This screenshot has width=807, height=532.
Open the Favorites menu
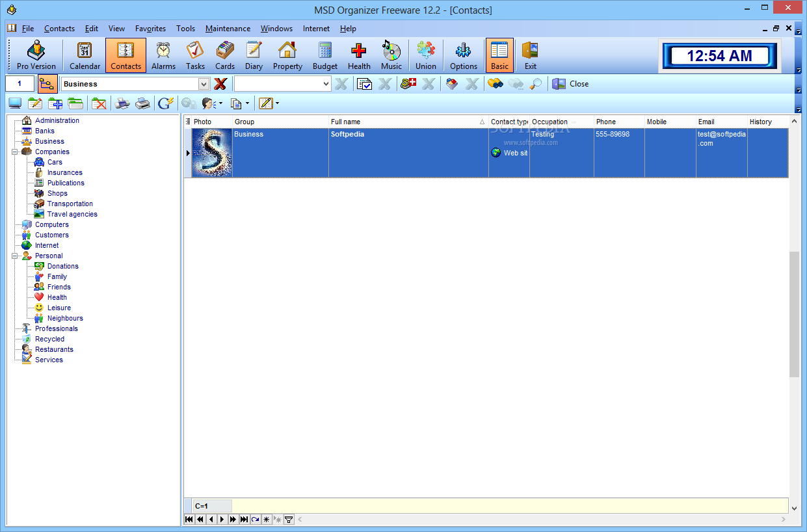click(150, 29)
